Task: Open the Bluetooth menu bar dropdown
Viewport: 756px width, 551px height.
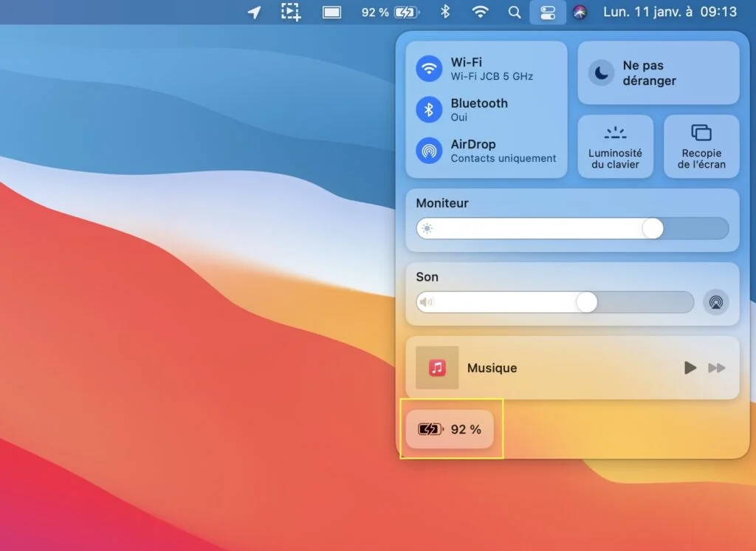Action: [445, 12]
